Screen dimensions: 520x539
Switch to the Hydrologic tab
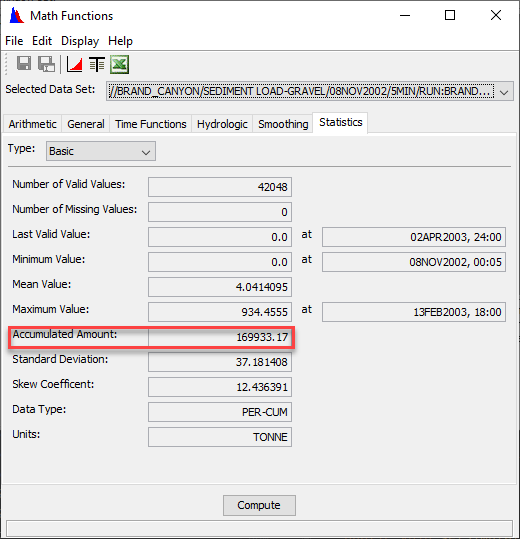pyautogui.click(x=222, y=124)
